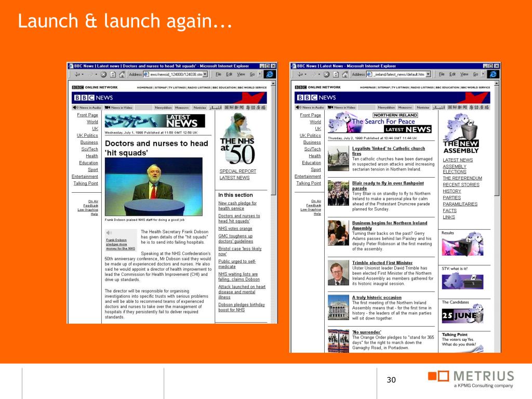Click address field in right Latest News window
The width and height of the screenshot is (532, 399).
coord(399,74)
